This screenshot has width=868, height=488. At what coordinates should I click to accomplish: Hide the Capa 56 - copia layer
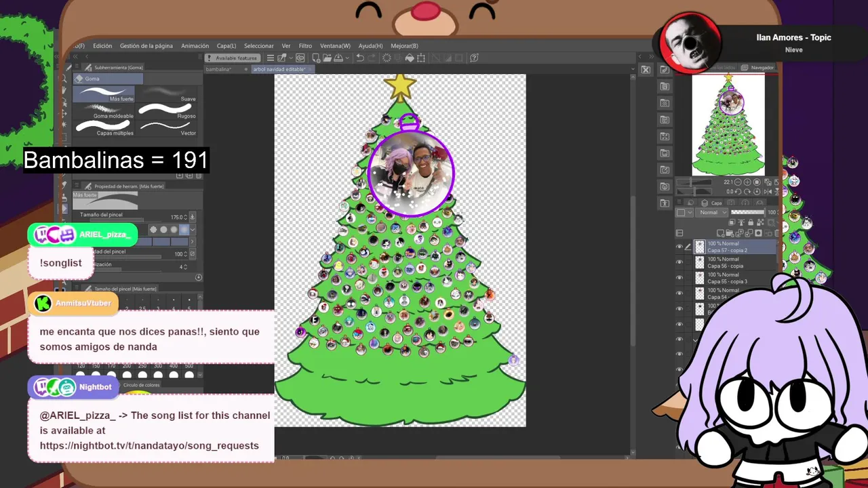(679, 262)
